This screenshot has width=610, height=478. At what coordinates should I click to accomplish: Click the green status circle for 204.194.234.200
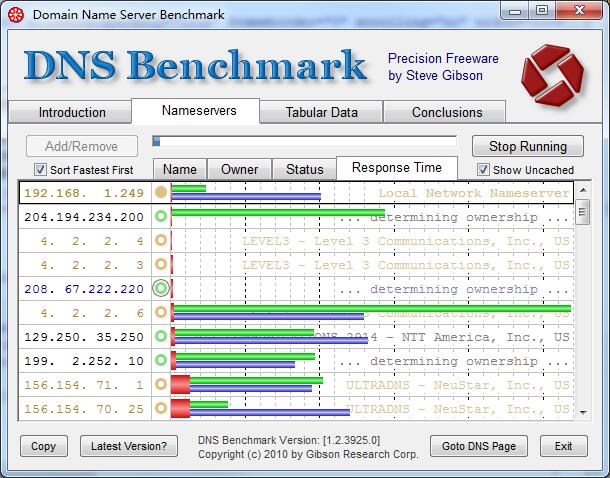(x=160, y=216)
